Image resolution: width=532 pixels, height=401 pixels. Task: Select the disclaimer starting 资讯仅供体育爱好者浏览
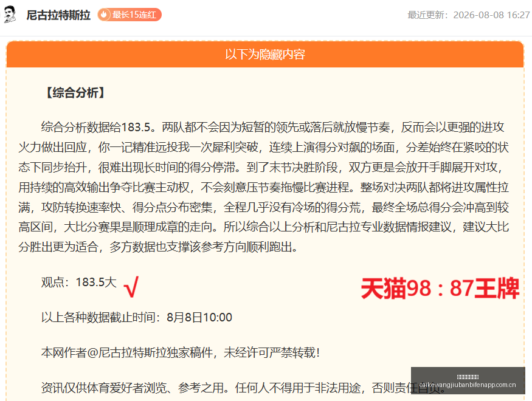tap(243, 388)
